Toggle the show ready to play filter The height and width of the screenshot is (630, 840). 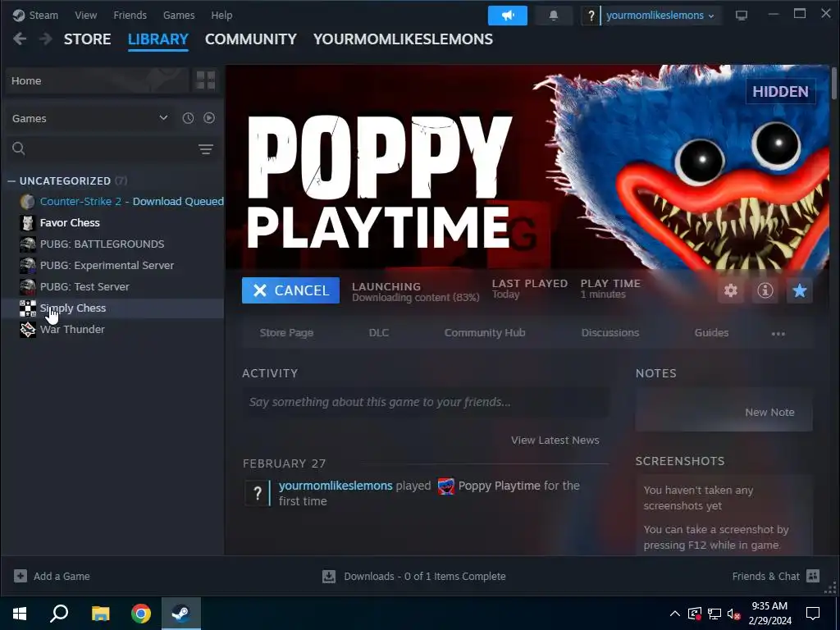[x=209, y=118]
